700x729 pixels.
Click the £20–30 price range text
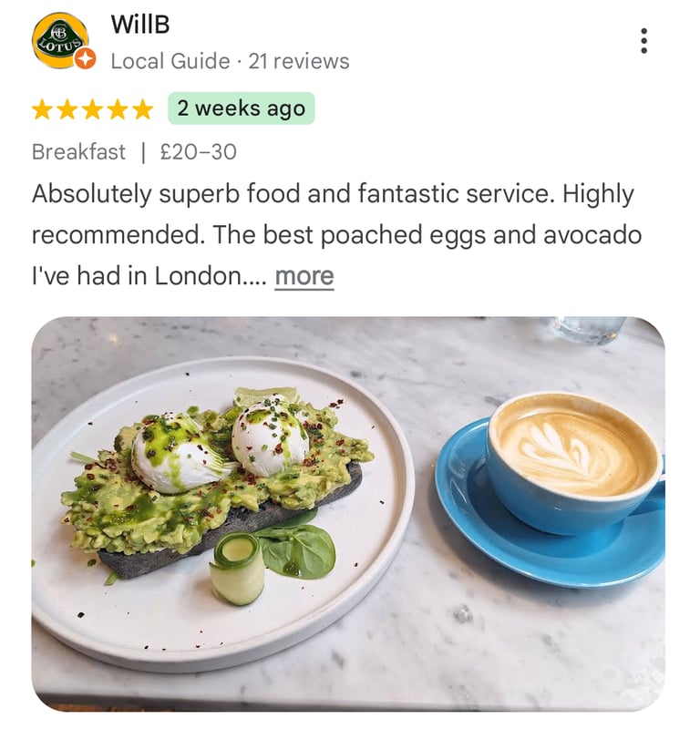198,152
